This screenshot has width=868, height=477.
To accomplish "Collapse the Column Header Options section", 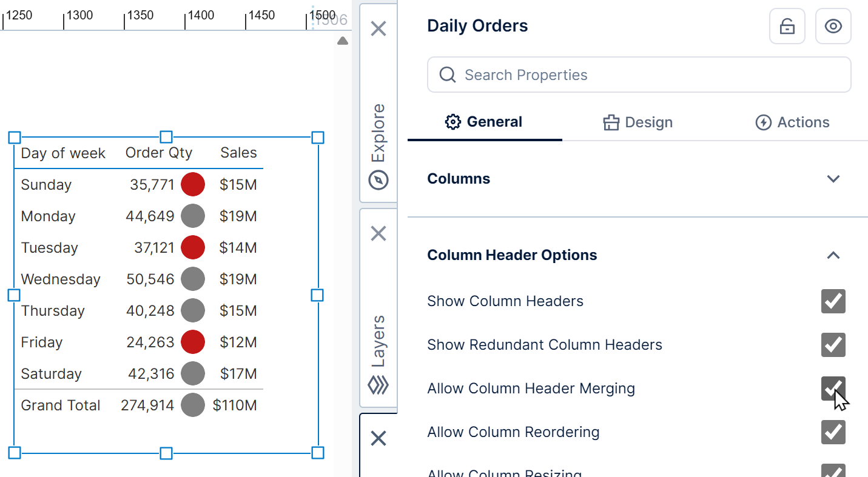I will [833, 255].
